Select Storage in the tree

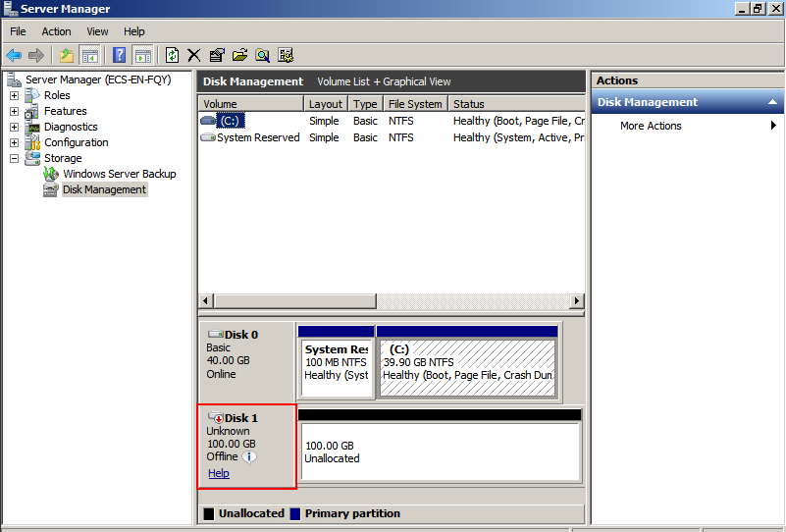63,158
